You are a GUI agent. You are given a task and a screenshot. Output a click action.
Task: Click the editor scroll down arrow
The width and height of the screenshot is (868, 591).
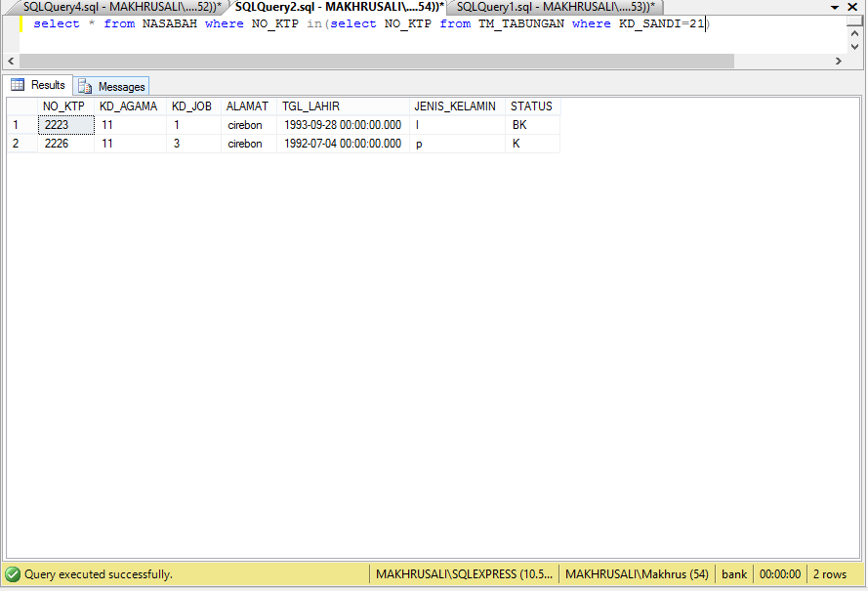click(x=854, y=47)
